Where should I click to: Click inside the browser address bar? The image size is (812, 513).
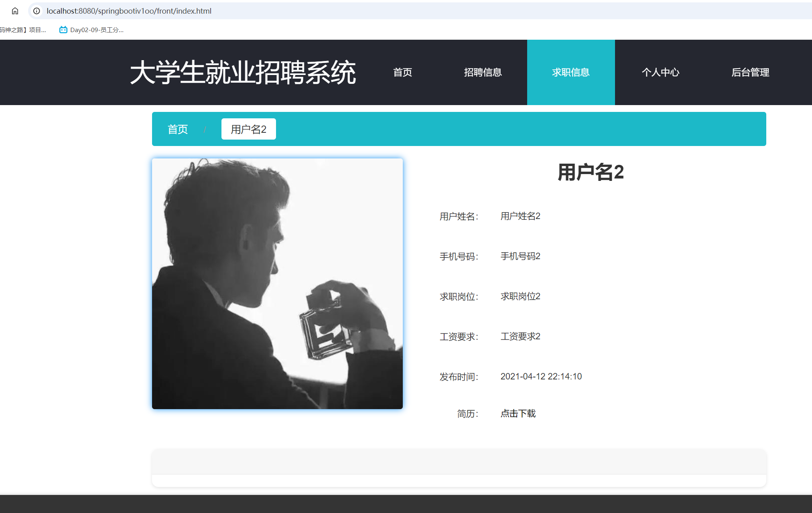241,11
